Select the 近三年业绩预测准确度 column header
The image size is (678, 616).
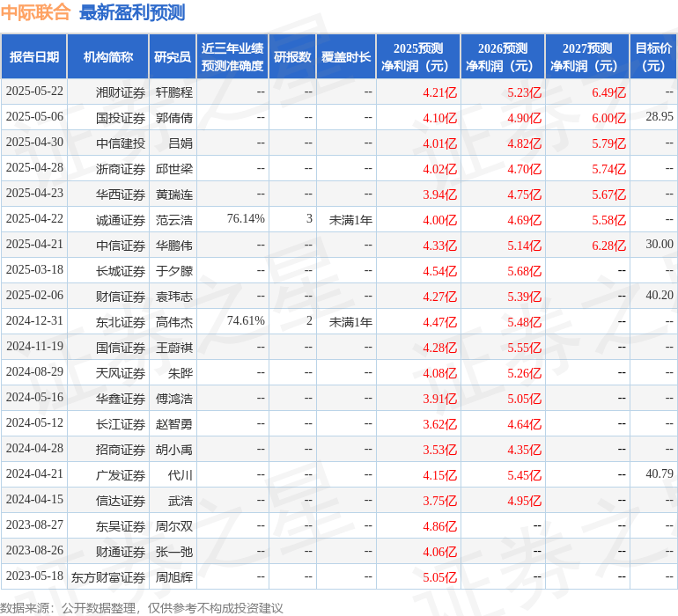[232, 57]
